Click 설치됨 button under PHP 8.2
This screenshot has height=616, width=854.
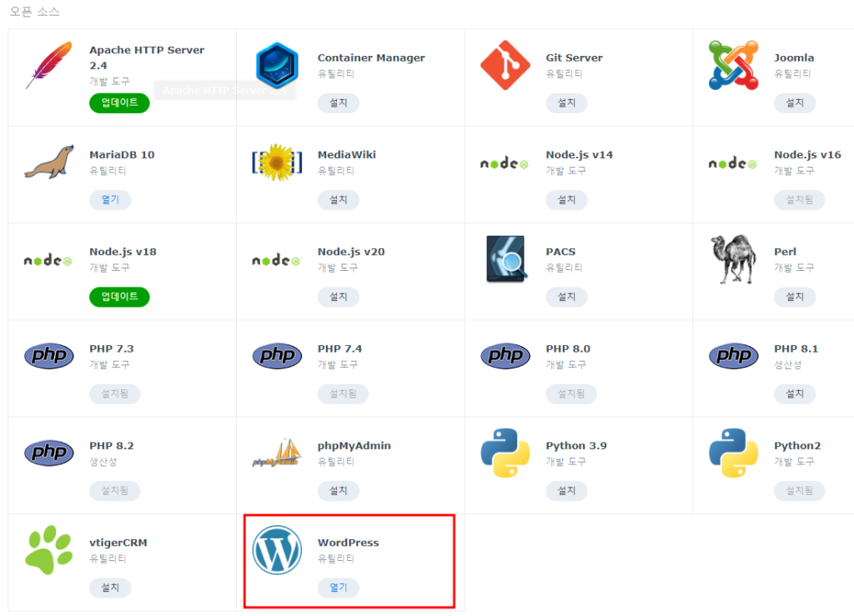(115, 491)
